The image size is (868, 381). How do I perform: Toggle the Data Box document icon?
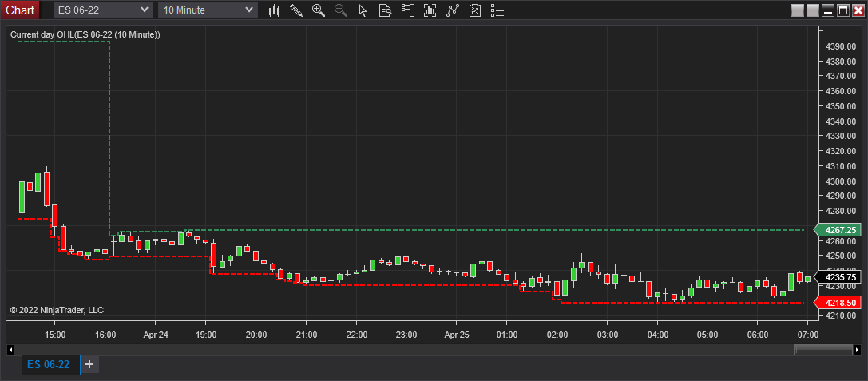click(x=385, y=10)
